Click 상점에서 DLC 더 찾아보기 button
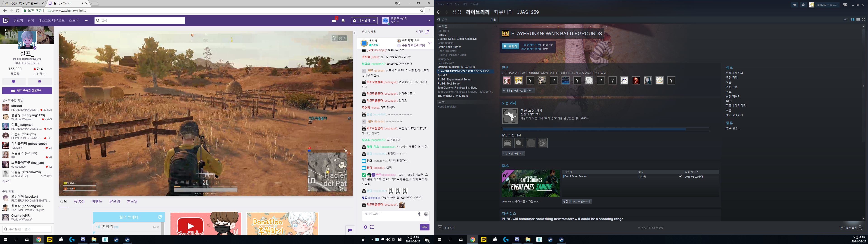 577,202
